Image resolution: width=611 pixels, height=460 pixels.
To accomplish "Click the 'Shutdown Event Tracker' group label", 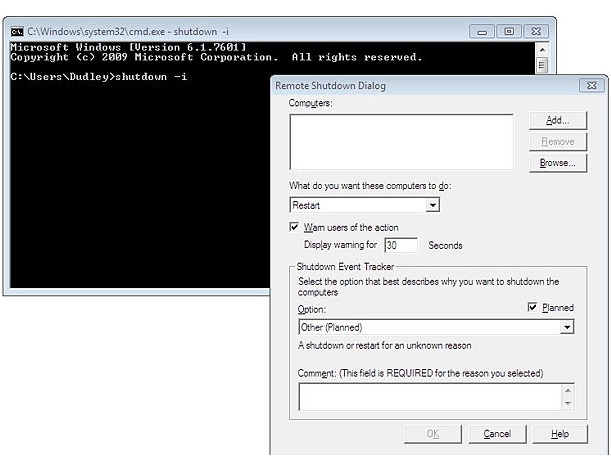I will point(345,267).
